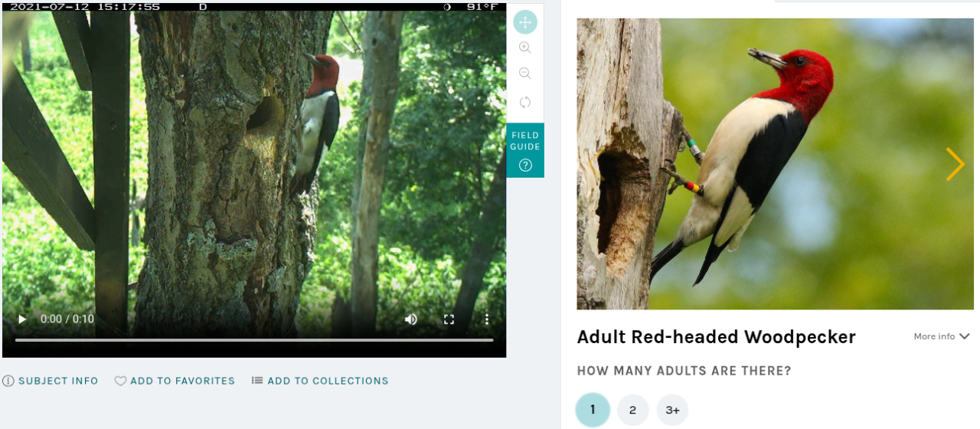Open Subject Info details

(51, 381)
